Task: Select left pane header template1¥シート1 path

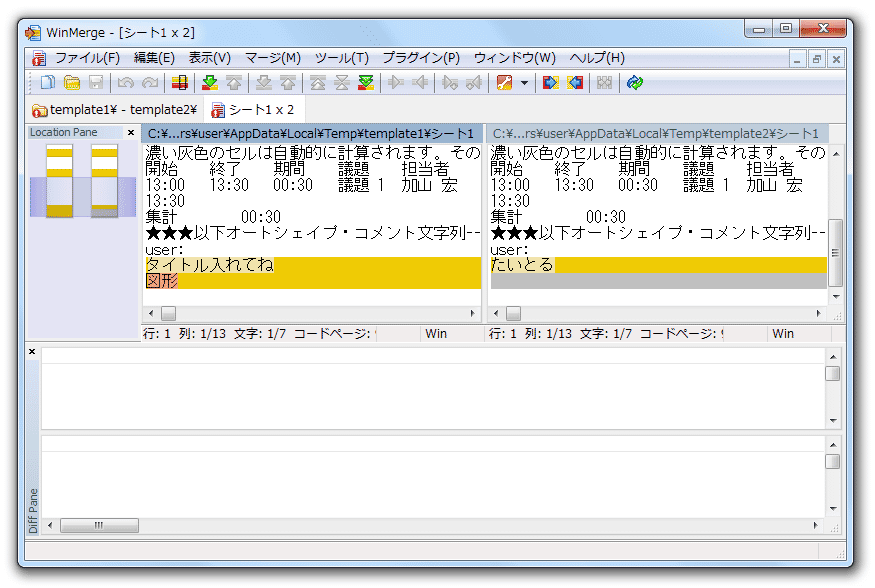Action: [x=311, y=133]
